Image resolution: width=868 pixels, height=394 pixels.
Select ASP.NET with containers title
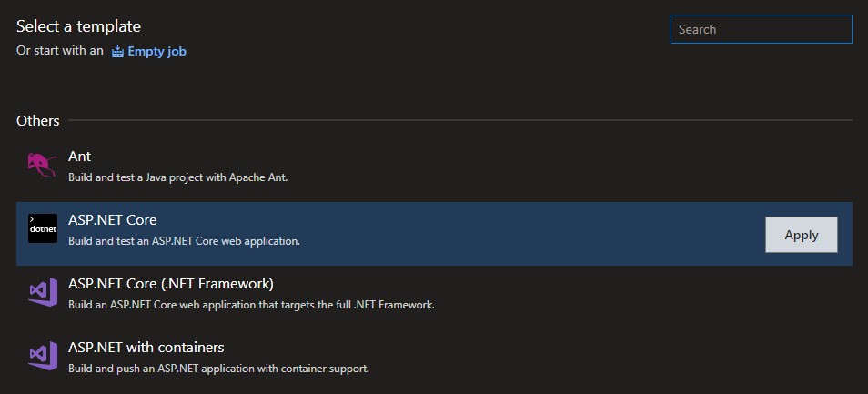(146, 348)
